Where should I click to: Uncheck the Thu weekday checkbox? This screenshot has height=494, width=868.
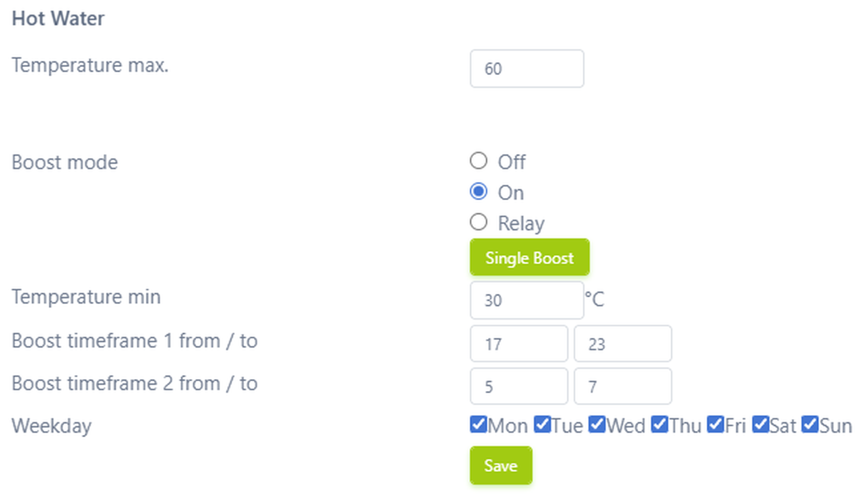click(659, 424)
